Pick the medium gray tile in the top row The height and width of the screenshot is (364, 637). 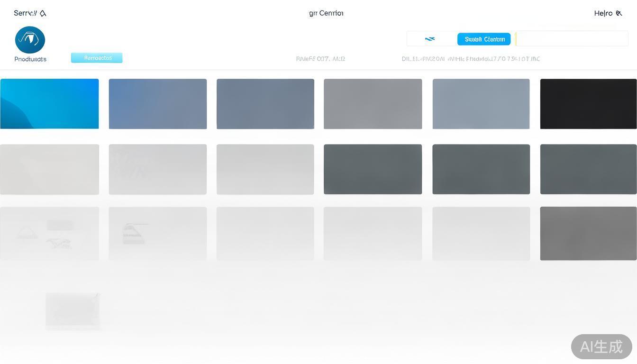pos(373,104)
